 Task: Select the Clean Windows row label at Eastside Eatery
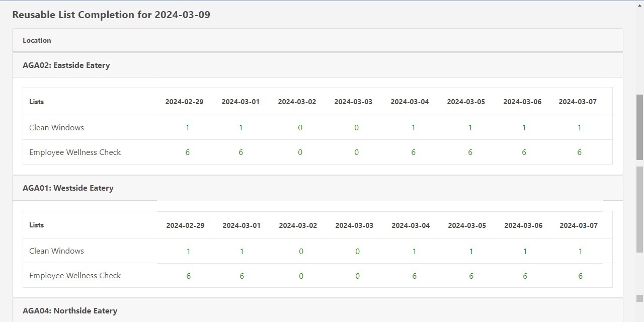[x=56, y=127]
